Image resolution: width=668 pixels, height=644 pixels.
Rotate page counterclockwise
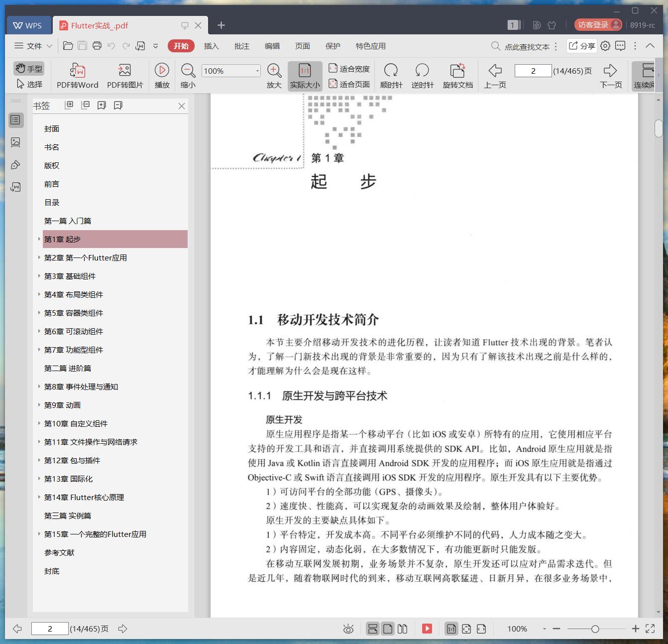click(x=422, y=76)
